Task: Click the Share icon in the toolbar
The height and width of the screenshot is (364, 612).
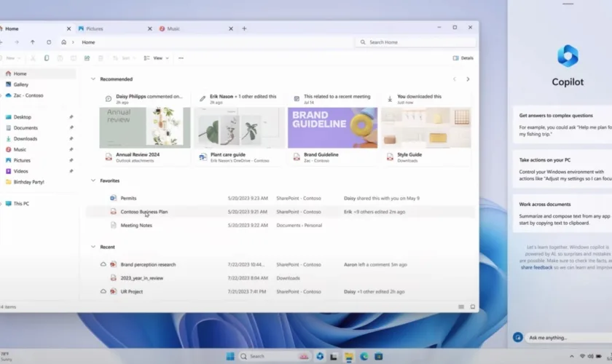Action: (87, 58)
